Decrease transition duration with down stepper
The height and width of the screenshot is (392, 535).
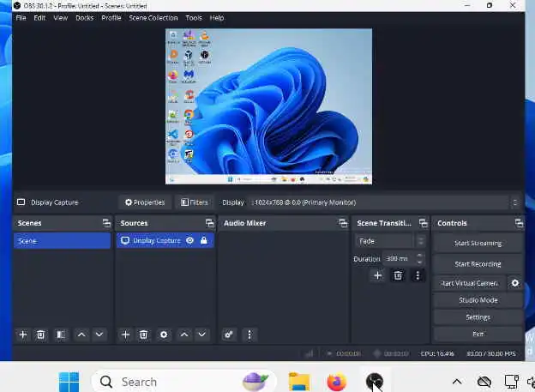click(419, 262)
